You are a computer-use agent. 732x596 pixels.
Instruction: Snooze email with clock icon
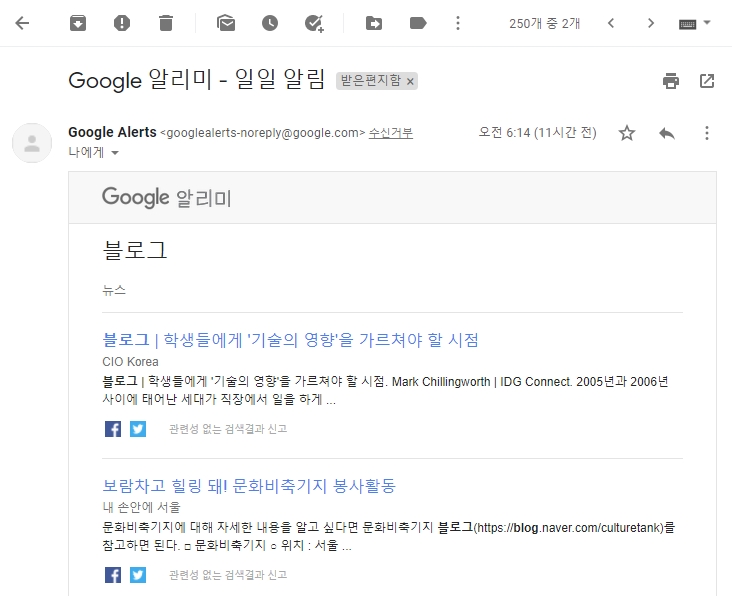click(270, 23)
